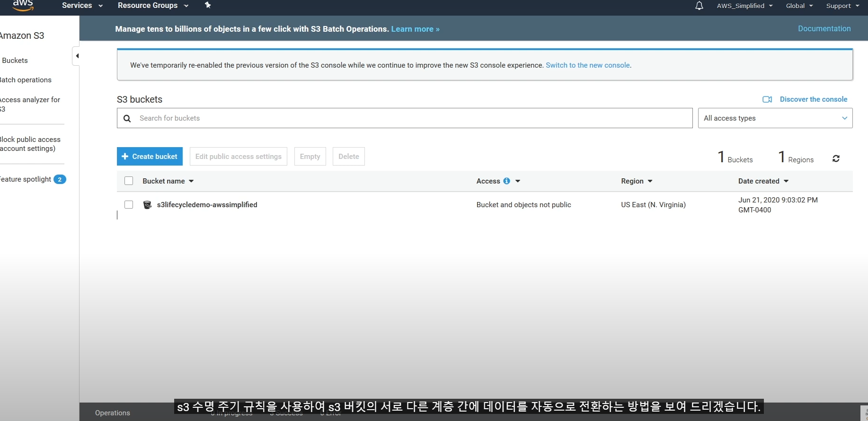This screenshot has width=868, height=421.
Task: Sort by Access column arrow
Action: click(518, 181)
